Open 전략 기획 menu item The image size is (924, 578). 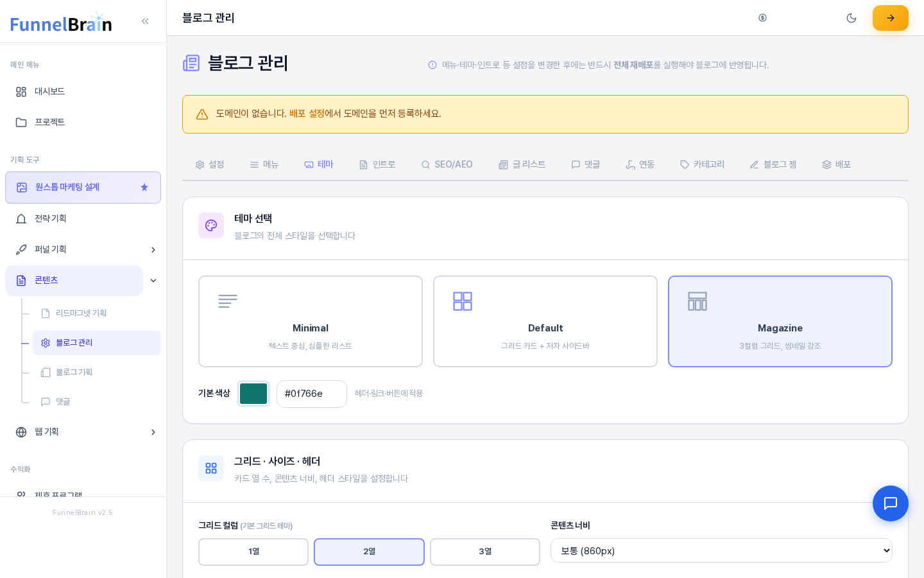[x=83, y=218]
